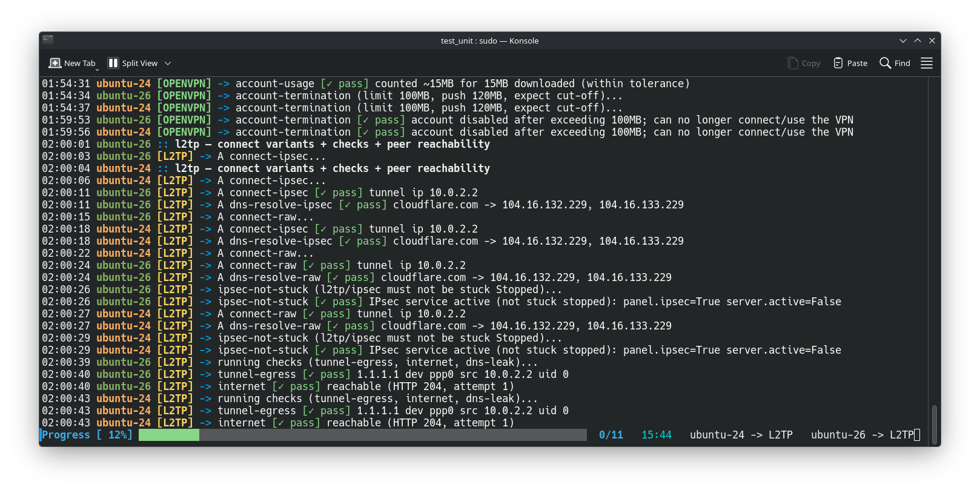Viewport: 980px width, 493px height.
Task: Click the Konsole terminal icon in title bar
Action: [48, 40]
